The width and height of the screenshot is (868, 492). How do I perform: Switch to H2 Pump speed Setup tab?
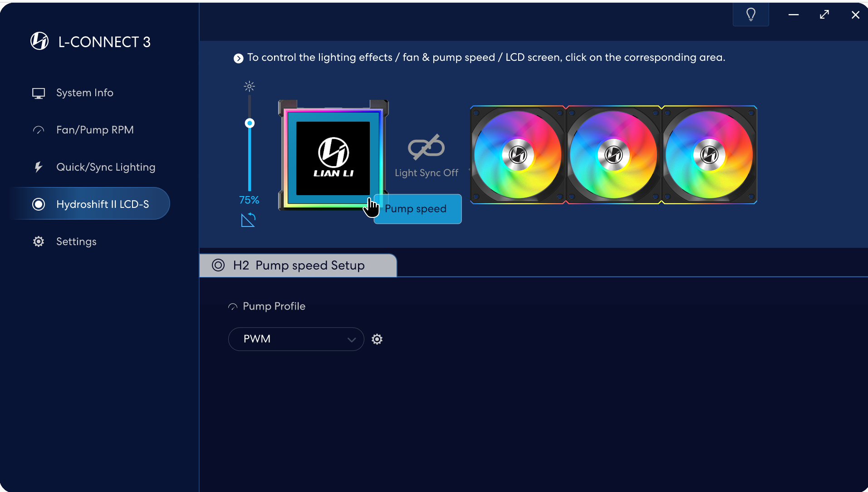(x=298, y=266)
